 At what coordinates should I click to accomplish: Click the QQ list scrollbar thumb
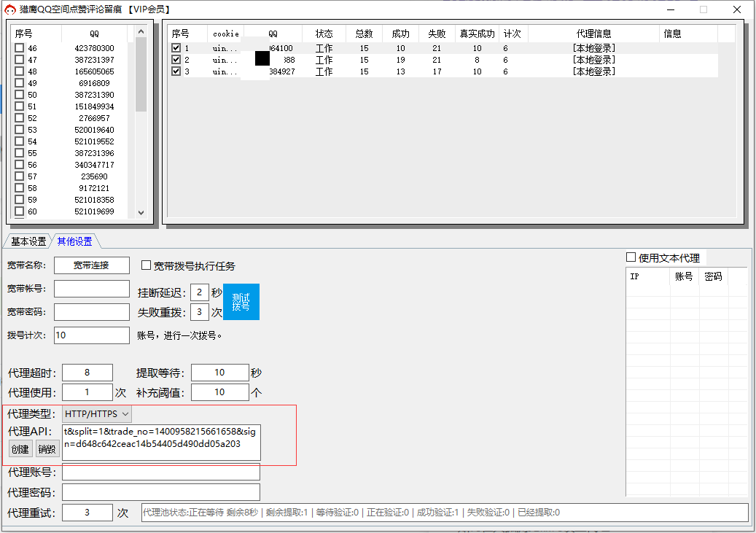click(141, 75)
